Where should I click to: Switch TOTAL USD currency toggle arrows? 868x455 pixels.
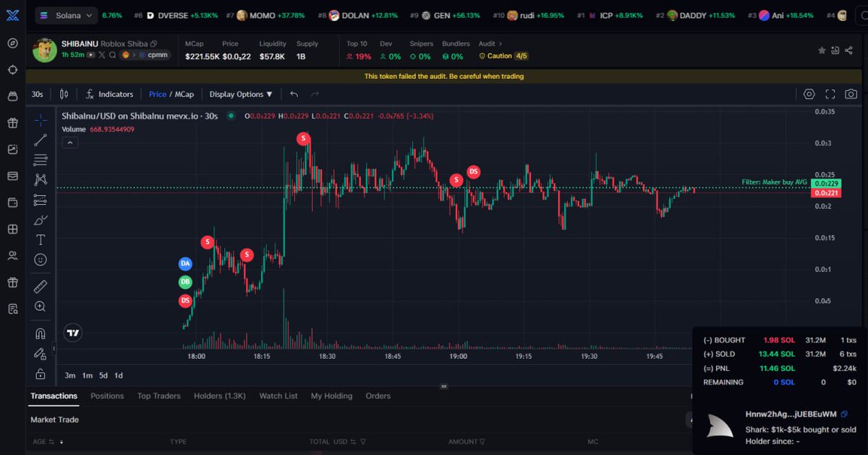click(354, 441)
